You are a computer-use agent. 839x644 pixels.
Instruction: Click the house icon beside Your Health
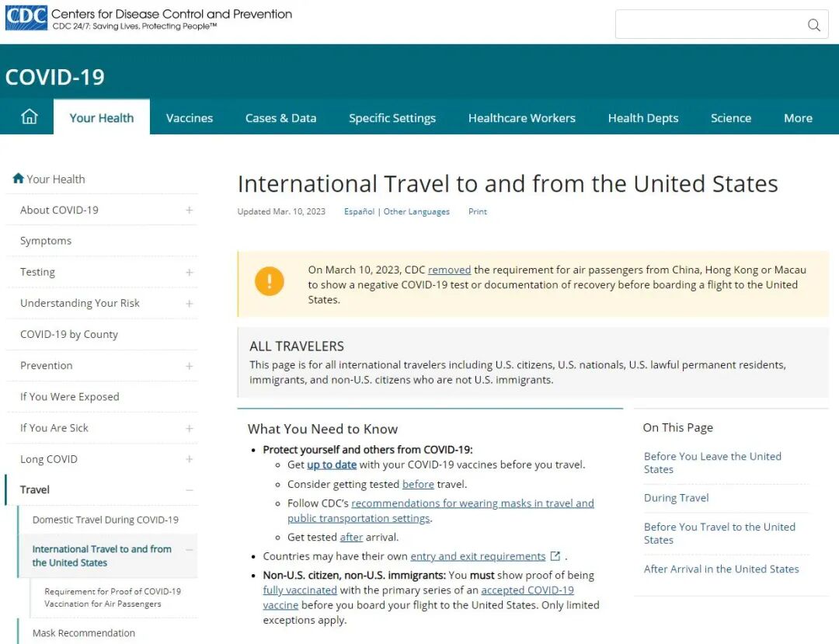(x=18, y=179)
